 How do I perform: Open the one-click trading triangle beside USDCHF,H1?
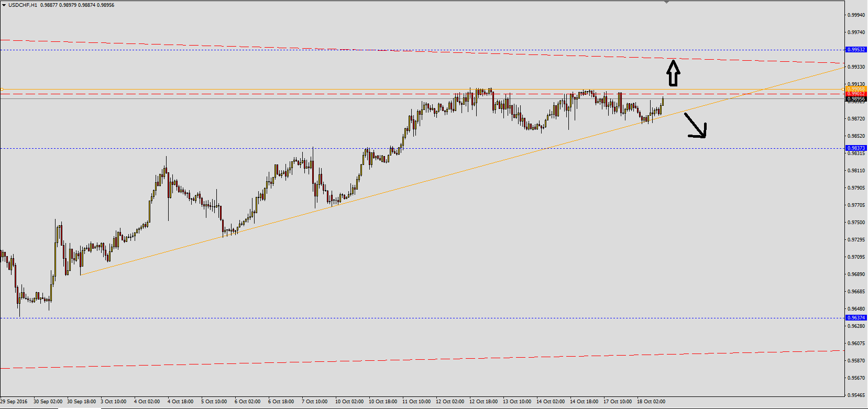point(4,5)
